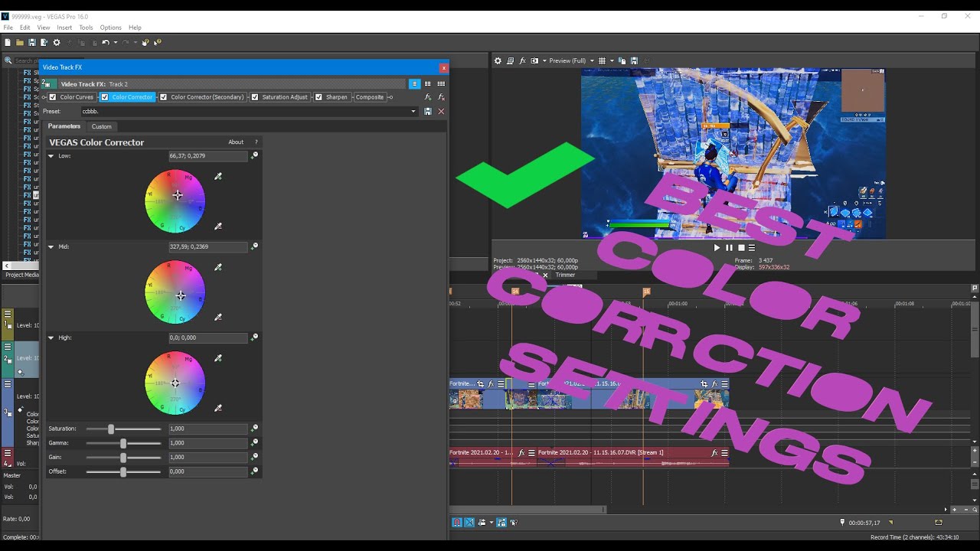Open the Trimmer tab
This screenshot has width=980, height=551.
click(x=565, y=275)
